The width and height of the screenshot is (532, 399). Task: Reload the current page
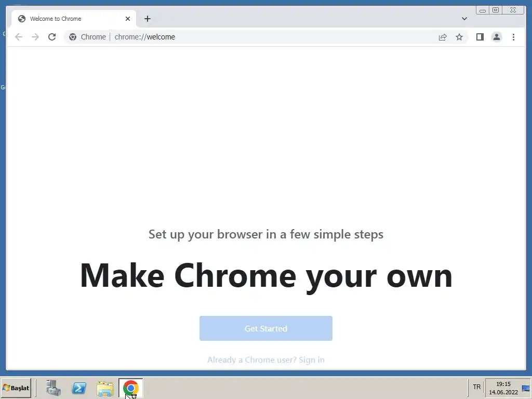[52, 37]
